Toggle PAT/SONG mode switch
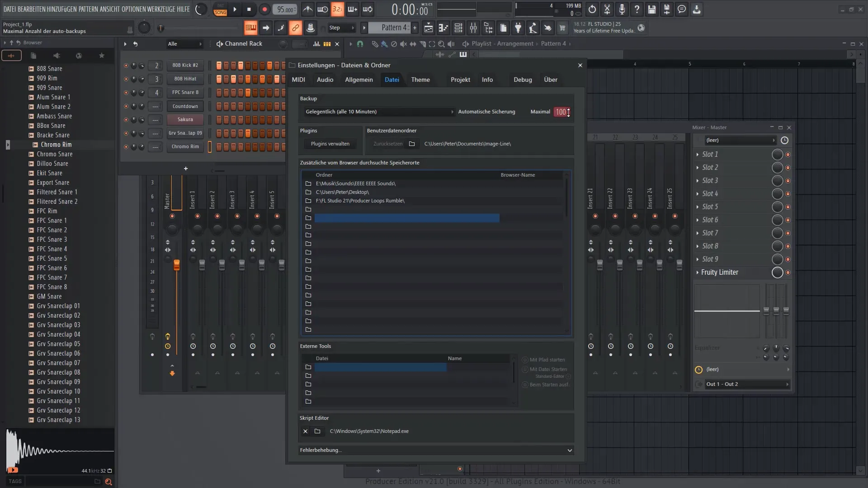Viewport: 868px width, 488px height. 220,9
